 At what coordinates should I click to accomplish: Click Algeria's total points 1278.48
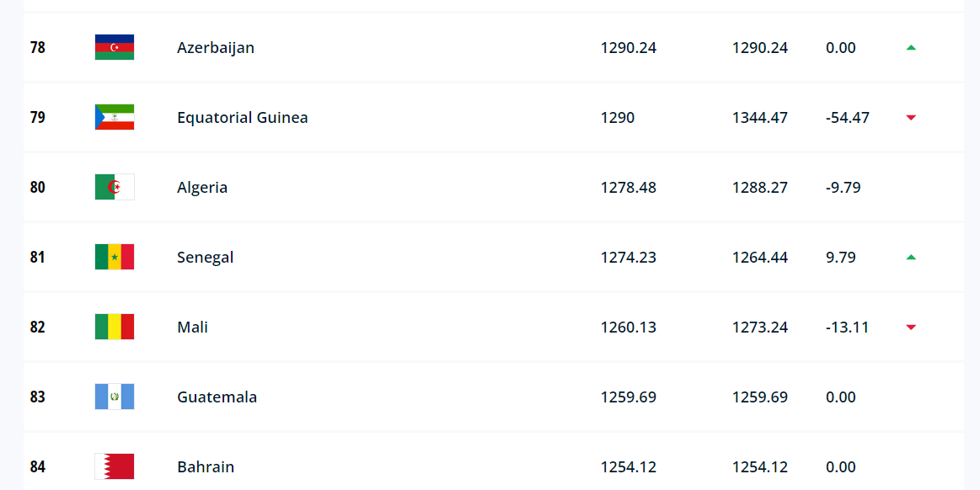(x=628, y=187)
